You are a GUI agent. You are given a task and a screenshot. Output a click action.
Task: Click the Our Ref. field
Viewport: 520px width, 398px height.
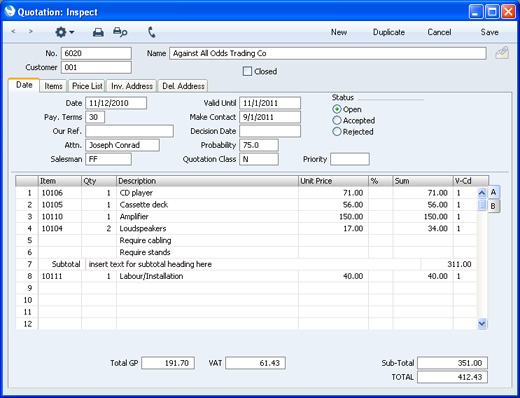[x=129, y=131]
